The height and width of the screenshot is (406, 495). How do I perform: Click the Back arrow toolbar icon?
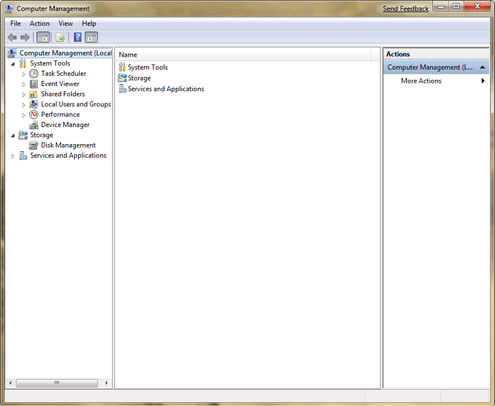(x=12, y=37)
